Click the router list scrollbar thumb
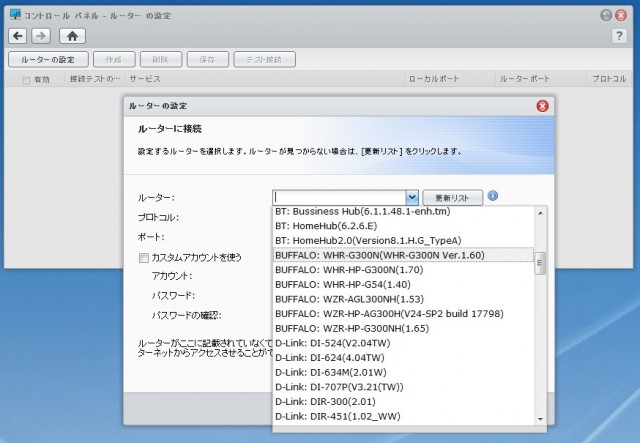Viewport: 640px width, 443px height. point(540,263)
